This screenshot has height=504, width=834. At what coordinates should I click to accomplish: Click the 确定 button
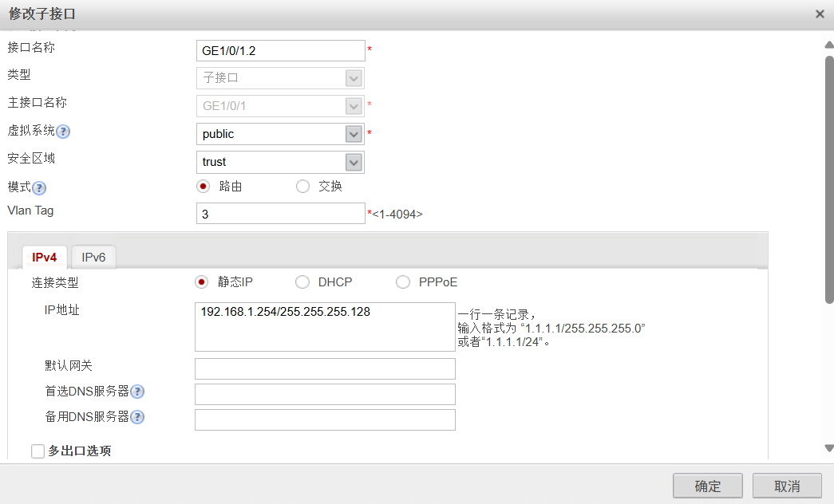tap(707, 486)
